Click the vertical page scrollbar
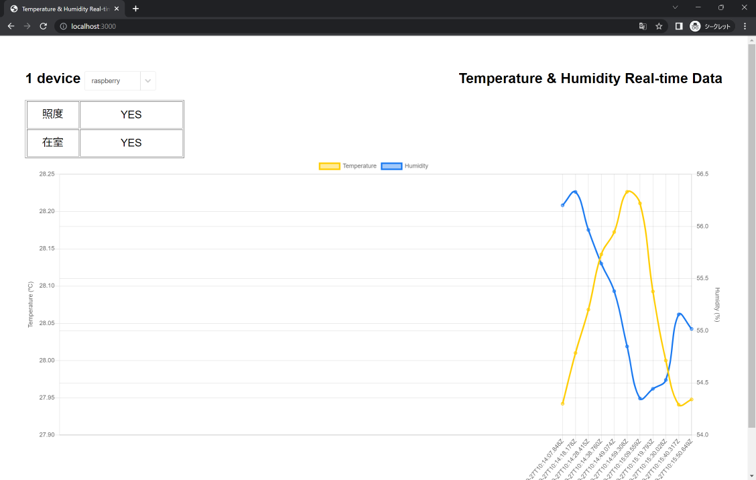Image resolution: width=756 pixels, height=480 pixels. coord(752,236)
